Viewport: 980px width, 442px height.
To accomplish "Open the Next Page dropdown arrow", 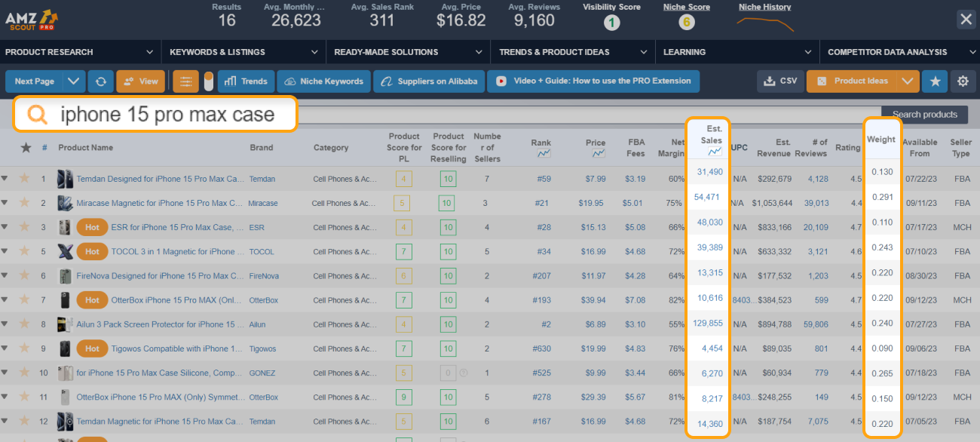I will [73, 81].
